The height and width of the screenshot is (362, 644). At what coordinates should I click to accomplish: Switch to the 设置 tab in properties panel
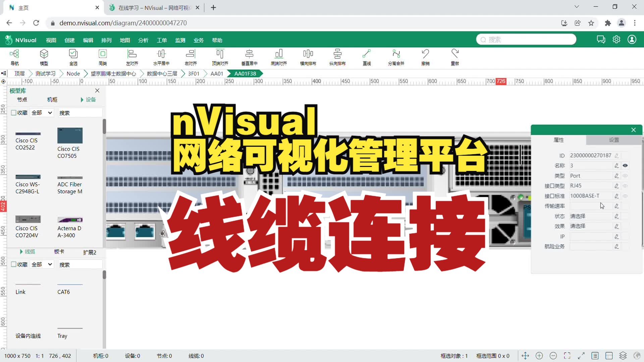[614, 140]
